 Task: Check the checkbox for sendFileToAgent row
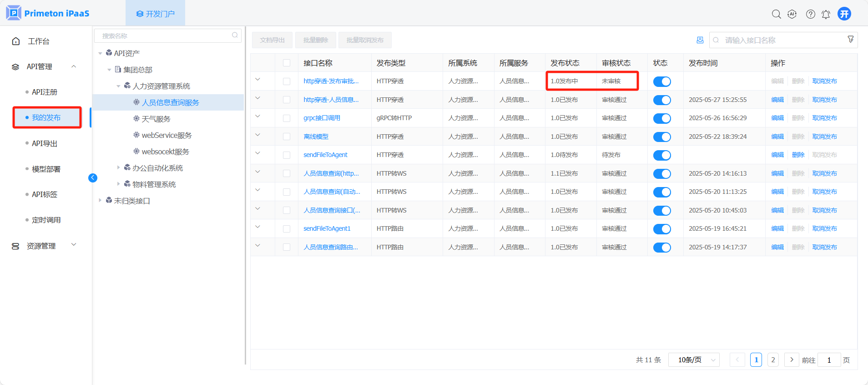click(287, 155)
